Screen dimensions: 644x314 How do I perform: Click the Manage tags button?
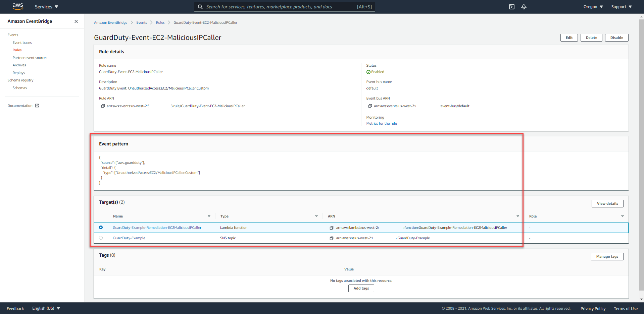[607, 256]
